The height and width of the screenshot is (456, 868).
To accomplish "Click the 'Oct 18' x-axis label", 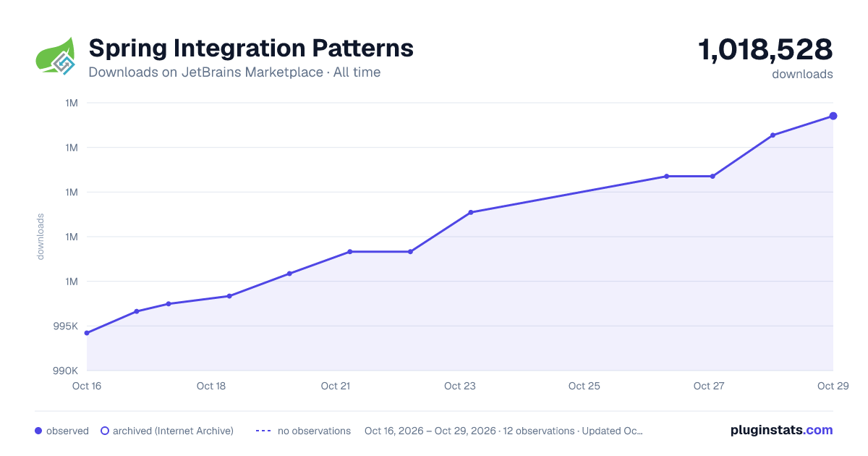I will click(x=211, y=386).
